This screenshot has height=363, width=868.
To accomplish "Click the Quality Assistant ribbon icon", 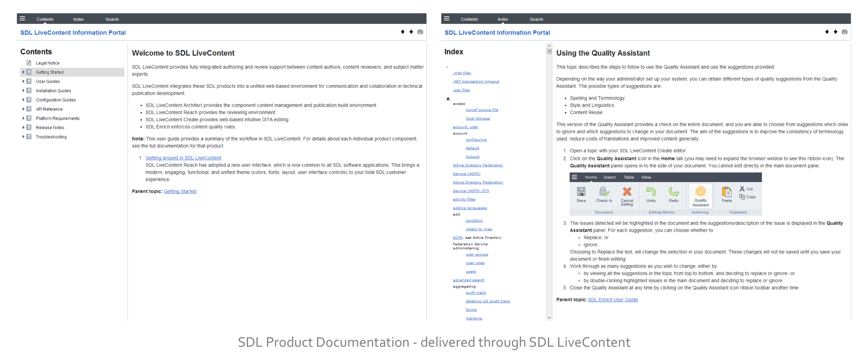I will (x=701, y=191).
